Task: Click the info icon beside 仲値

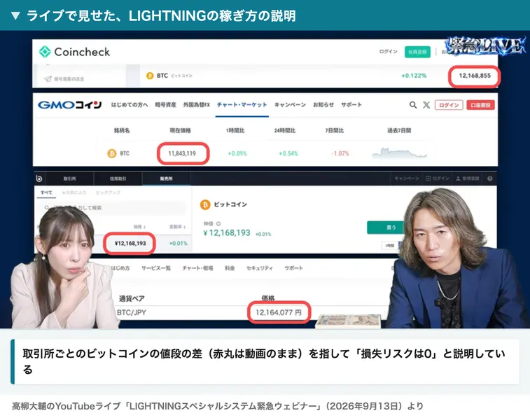Action: pos(218,224)
